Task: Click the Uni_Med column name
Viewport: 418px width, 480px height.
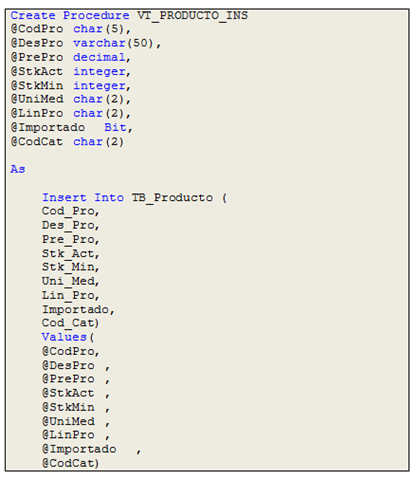Action: pyautogui.click(x=68, y=281)
